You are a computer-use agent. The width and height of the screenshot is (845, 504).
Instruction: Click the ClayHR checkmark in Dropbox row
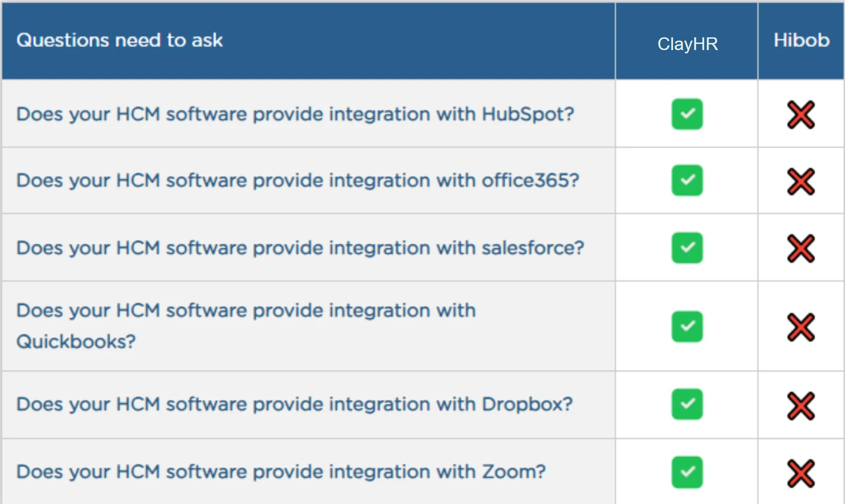pyautogui.click(x=687, y=404)
